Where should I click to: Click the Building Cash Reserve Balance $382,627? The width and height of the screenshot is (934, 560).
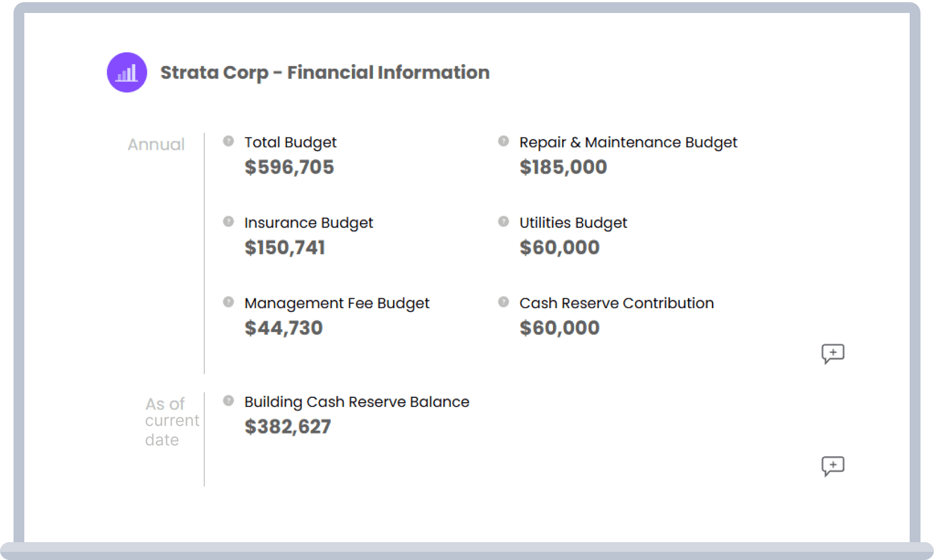pyautogui.click(x=288, y=426)
